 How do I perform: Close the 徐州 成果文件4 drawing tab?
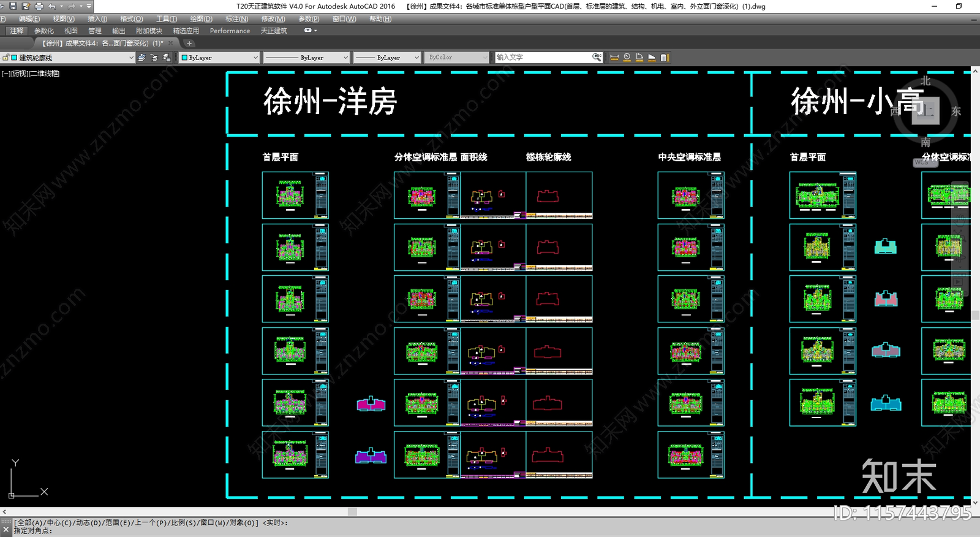pyautogui.click(x=171, y=44)
